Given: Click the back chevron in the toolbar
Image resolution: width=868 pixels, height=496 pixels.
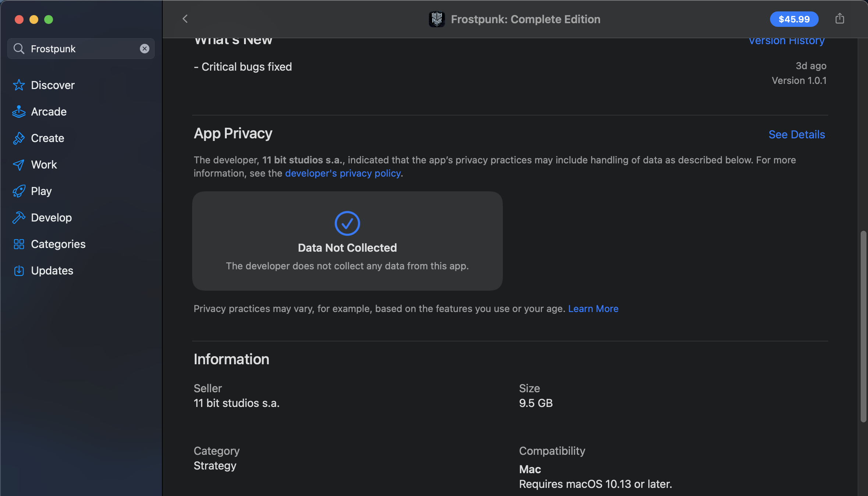Looking at the screenshot, I should point(185,19).
